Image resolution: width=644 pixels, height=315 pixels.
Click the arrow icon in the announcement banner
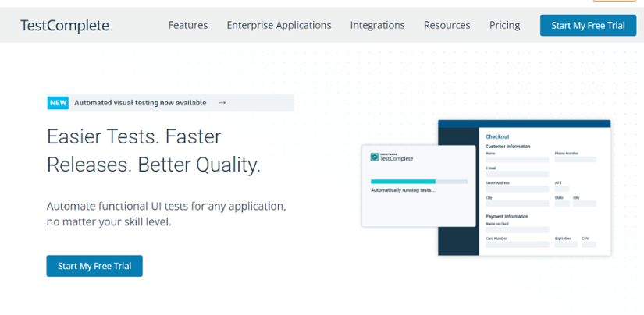coord(222,103)
